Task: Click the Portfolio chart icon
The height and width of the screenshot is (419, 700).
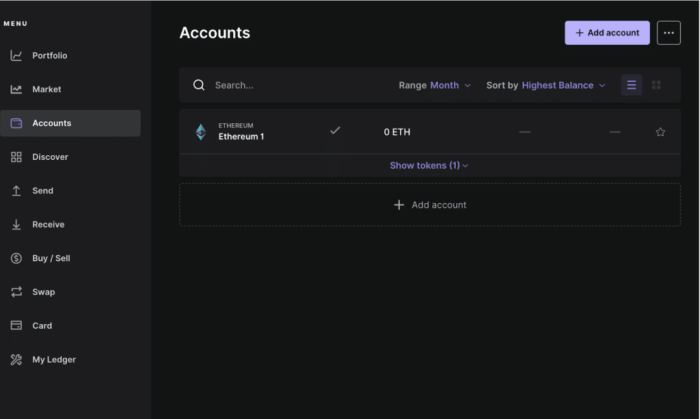Action: (x=16, y=56)
